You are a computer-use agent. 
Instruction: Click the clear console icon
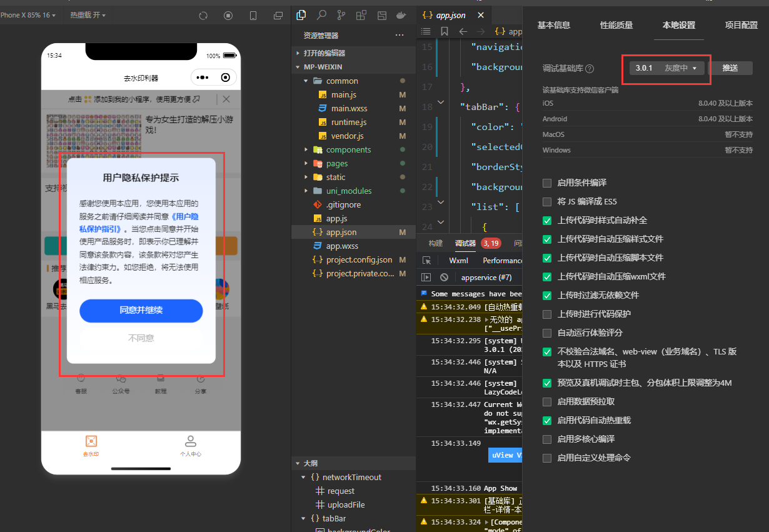(x=444, y=277)
